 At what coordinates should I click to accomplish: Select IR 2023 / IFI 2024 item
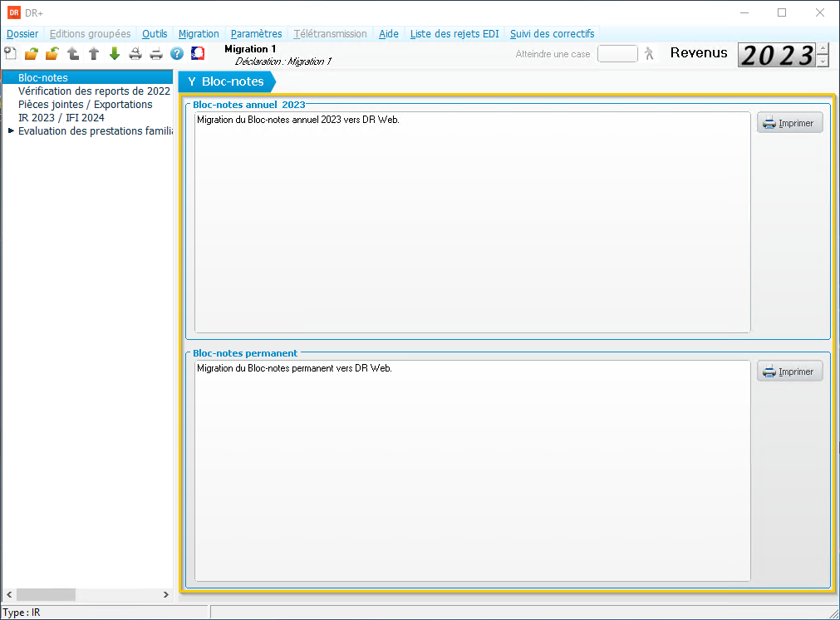point(61,118)
